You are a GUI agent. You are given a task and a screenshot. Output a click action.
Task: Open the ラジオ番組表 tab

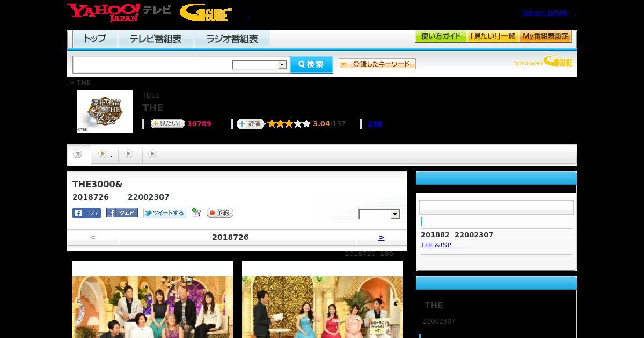tap(232, 39)
